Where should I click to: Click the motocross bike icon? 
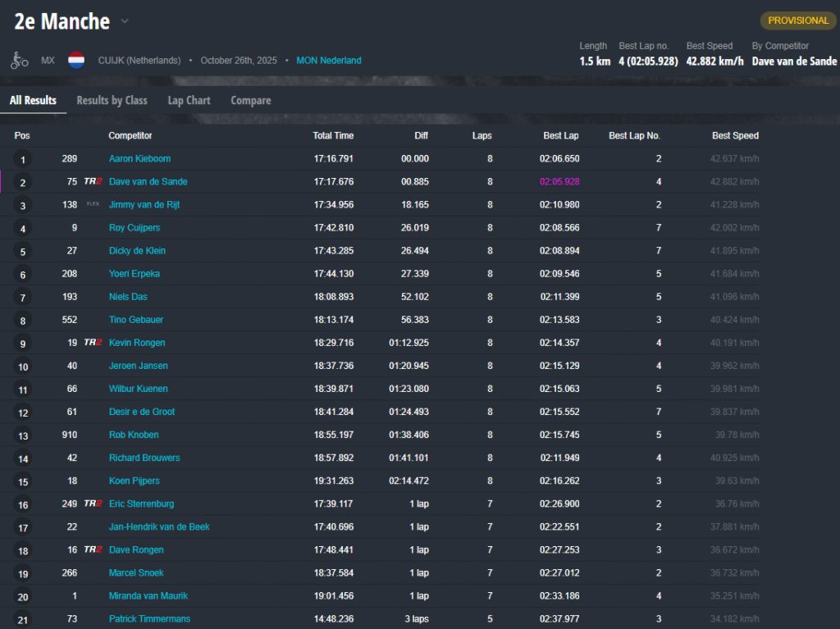[19, 60]
